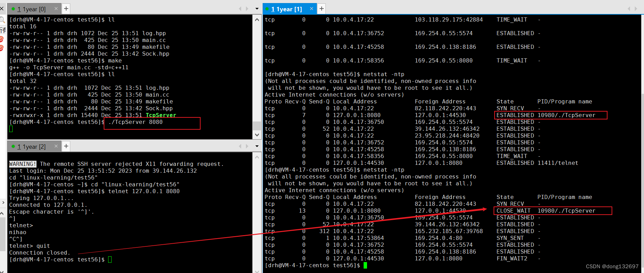Close the 1year [0] tab
Image resolution: width=644 pixels, height=273 pixels.
point(56,8)
